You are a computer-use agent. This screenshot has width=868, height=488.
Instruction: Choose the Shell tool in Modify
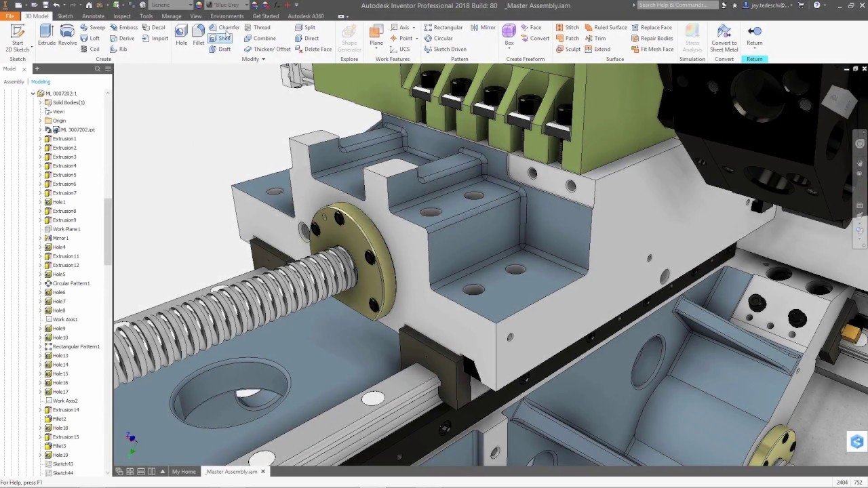(x=220, y=39)
